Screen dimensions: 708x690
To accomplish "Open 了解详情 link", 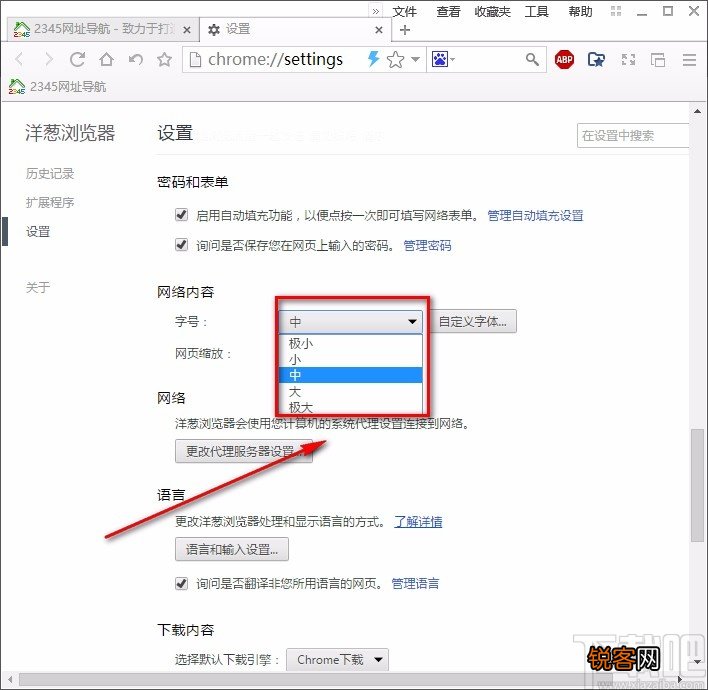I will pyautogui.click(x=418, y=522).
